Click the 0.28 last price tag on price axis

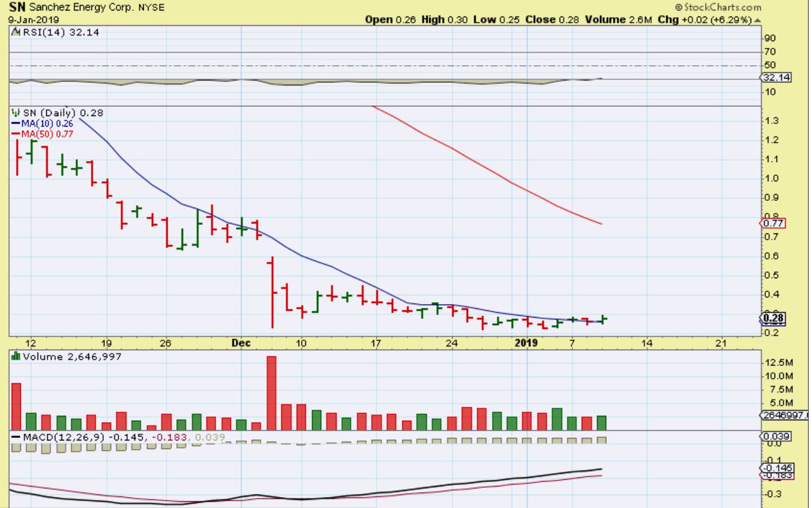[x=773, y=318]
